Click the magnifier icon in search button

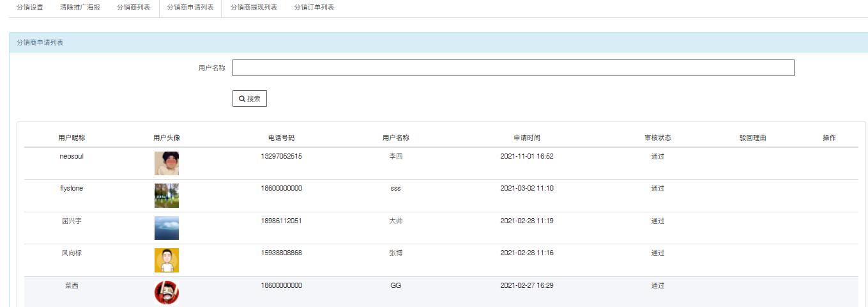242,99
